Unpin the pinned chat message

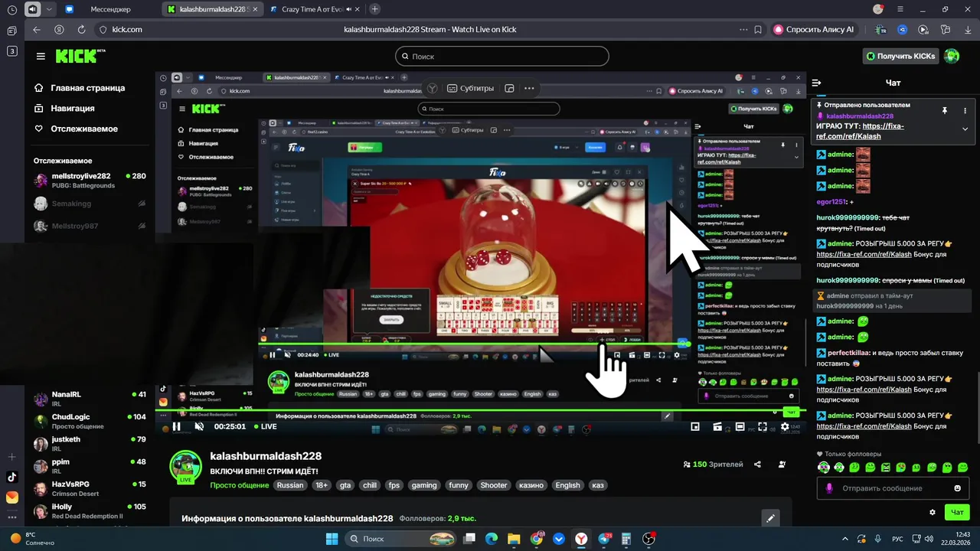[x=945, y=110]
